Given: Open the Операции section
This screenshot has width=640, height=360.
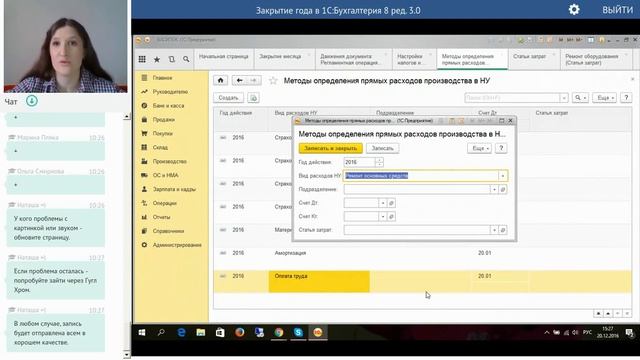Looking at the screenshot, I should point(164,203).
